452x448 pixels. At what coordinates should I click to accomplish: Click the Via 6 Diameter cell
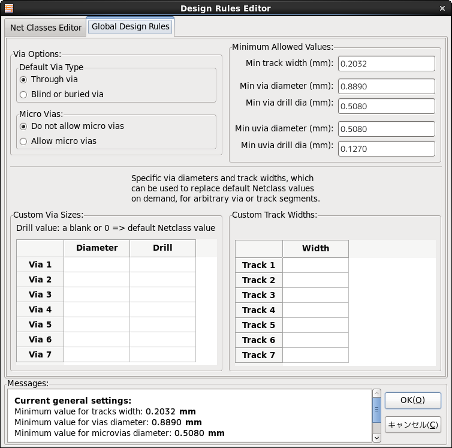(x=97, y=340)
